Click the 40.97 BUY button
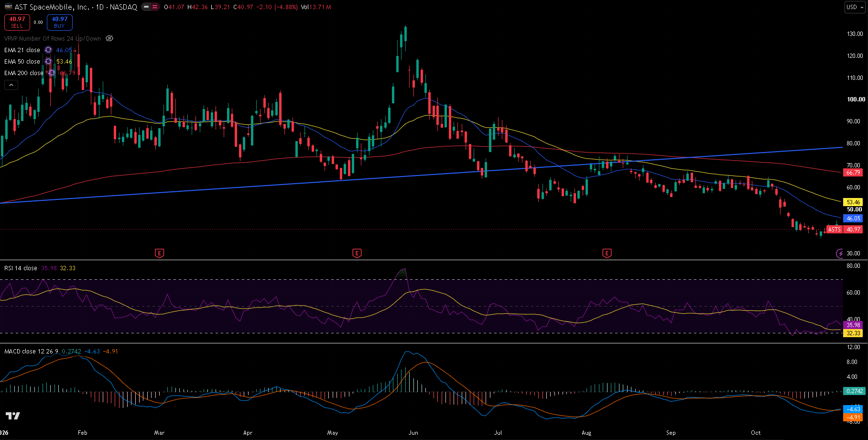The height and width of the screenshot is (440, 868). click(x=60, y=22)
